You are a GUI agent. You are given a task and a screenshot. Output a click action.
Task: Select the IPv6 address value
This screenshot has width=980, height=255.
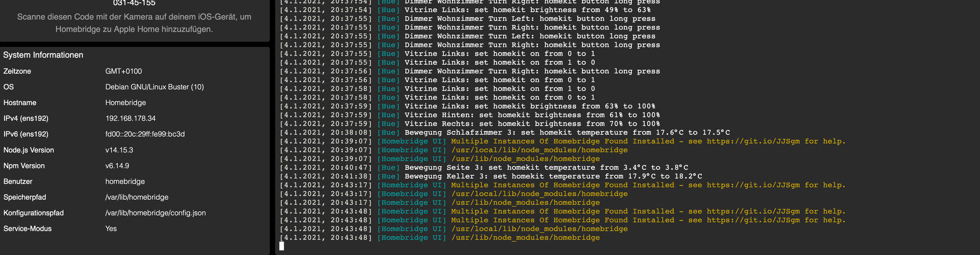(145, 134)
